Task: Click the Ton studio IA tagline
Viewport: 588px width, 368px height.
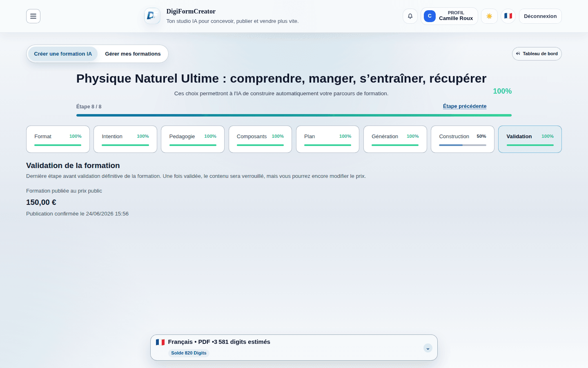Action: [232, 21]
